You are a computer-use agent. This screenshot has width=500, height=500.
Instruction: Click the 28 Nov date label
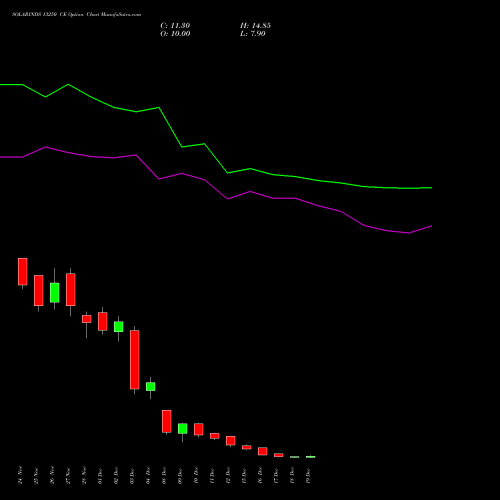84,475
